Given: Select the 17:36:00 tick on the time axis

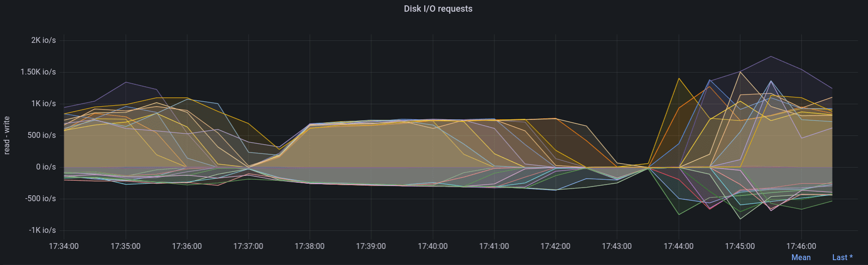Looking at the screenshot, I should click(187, 246).
